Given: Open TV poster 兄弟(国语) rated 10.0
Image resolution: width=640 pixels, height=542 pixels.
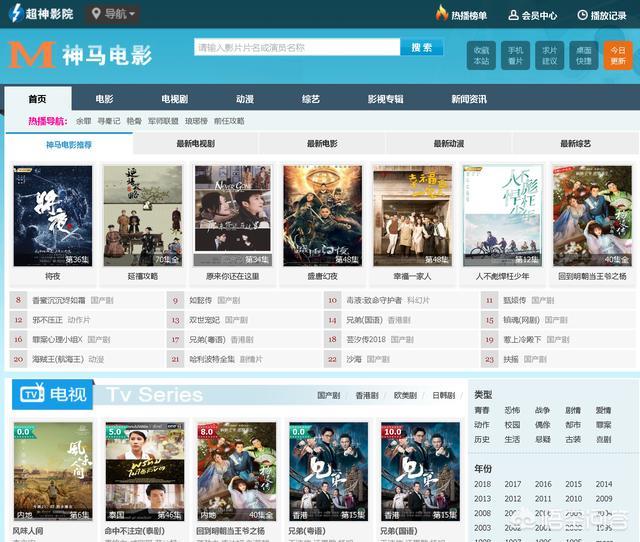Looking at the screenshot, I should point(420,471).
